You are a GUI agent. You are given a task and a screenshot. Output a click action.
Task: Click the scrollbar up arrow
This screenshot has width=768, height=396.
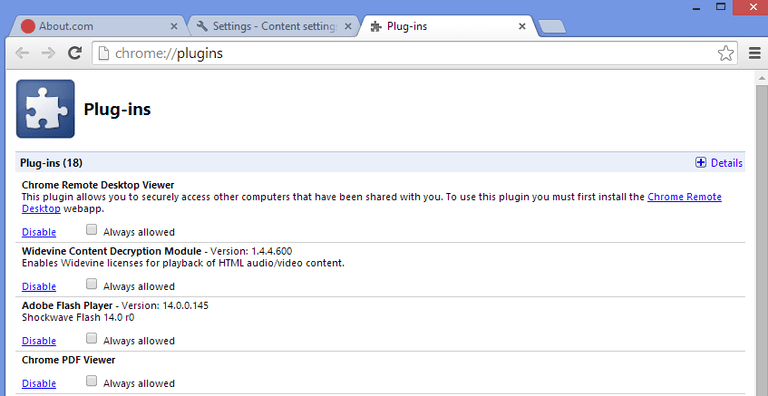click(762, 77)
